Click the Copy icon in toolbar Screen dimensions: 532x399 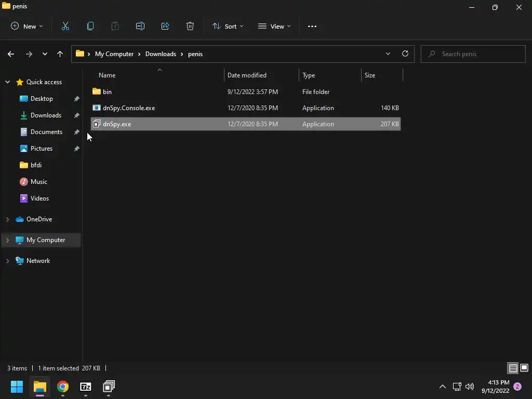90,26
